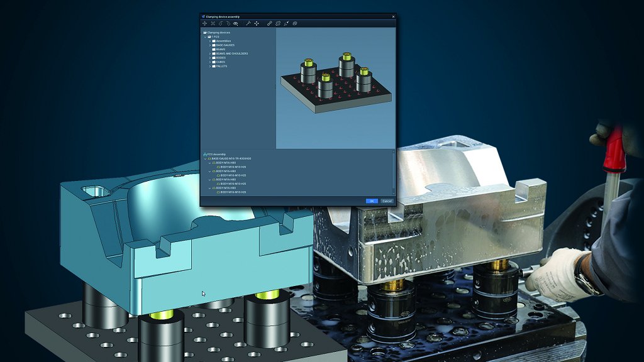The width and height of the screenshot is (644, 362).
Task: Select BASE-GAUGE-M16 item in FCS Assembly
Action: [x=233, y=158]
